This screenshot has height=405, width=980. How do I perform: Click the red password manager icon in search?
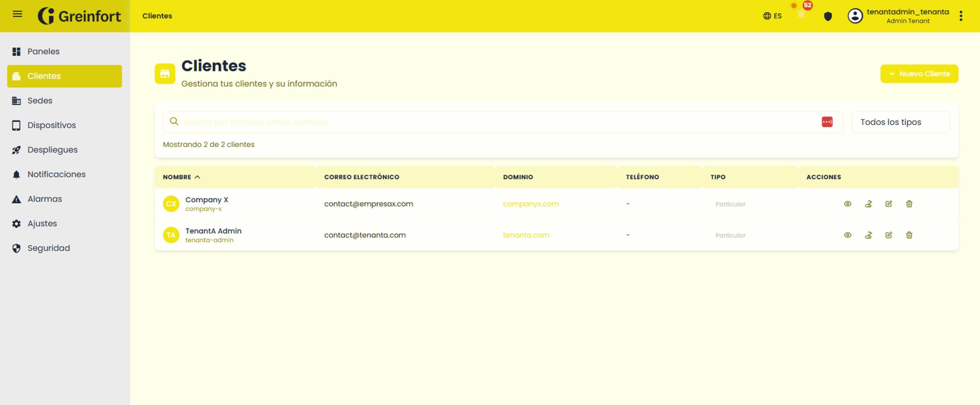click(x=827, y=122)
